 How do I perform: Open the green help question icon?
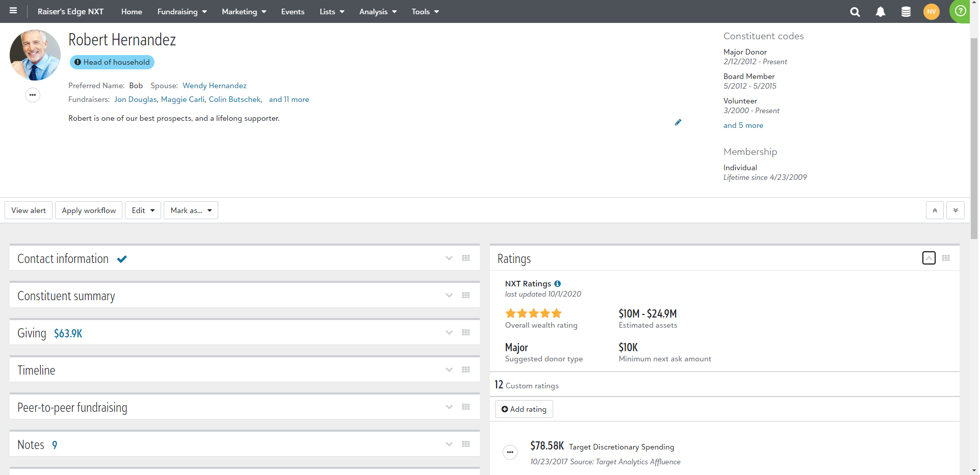[960, 11]
